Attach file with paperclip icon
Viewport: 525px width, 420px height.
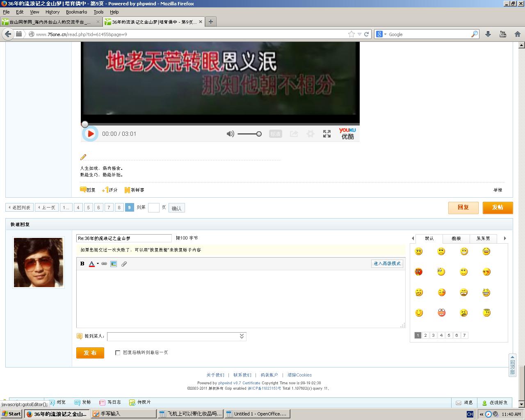(124, 264)
